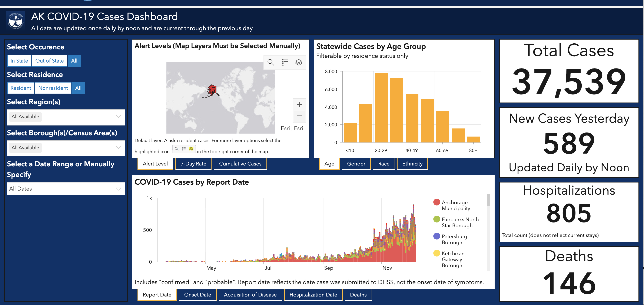Choose Resident residence filter
644x305 pixels.
21,88
